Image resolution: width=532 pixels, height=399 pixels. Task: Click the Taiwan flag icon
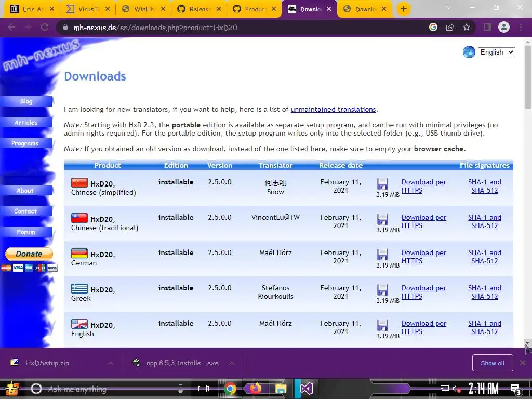(x=79, y=218)
